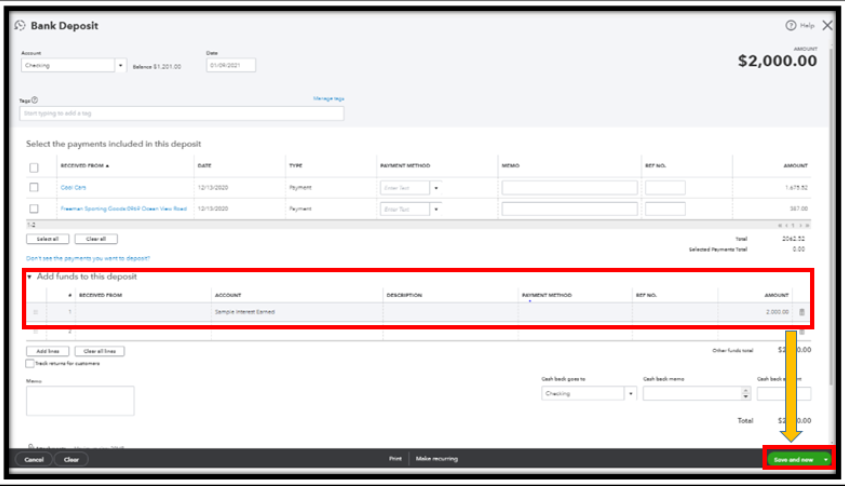
Task: Click the Add lines button
Action: click(x=47, y=351)
